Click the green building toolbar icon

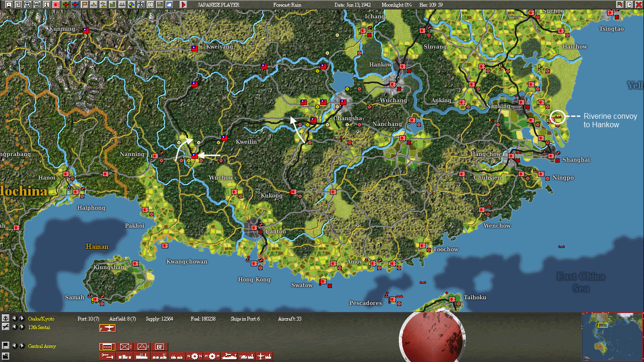tap(113, 4)
